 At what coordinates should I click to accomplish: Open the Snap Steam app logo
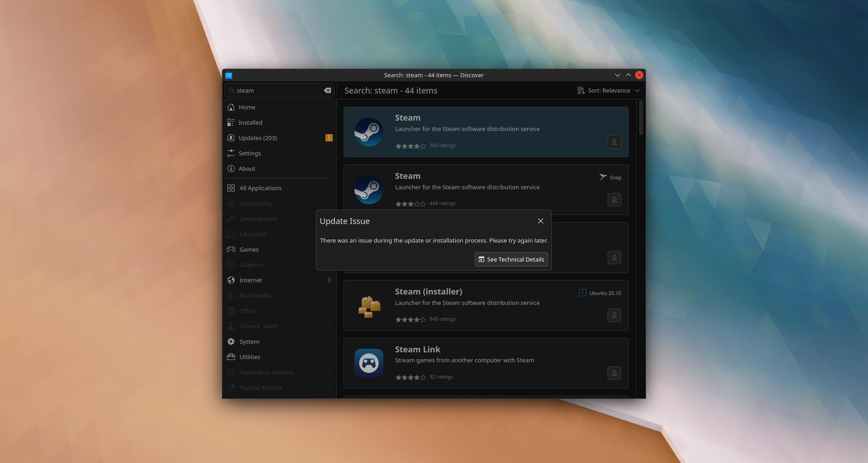tap(369, 190)
